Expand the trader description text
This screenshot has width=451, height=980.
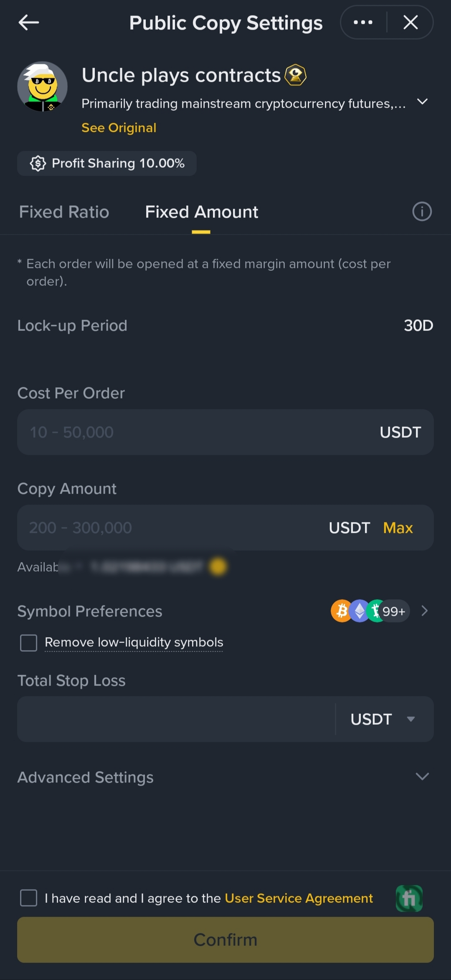coord(422,102)
